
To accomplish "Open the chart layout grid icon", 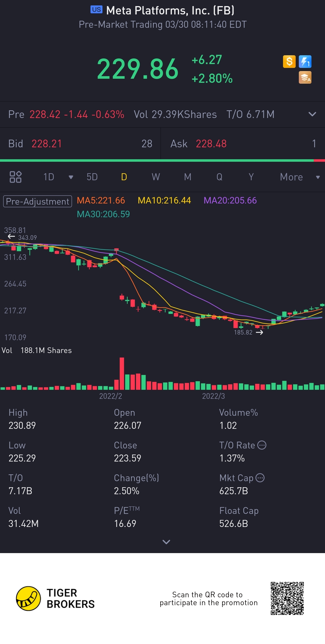I will [16, 177].
